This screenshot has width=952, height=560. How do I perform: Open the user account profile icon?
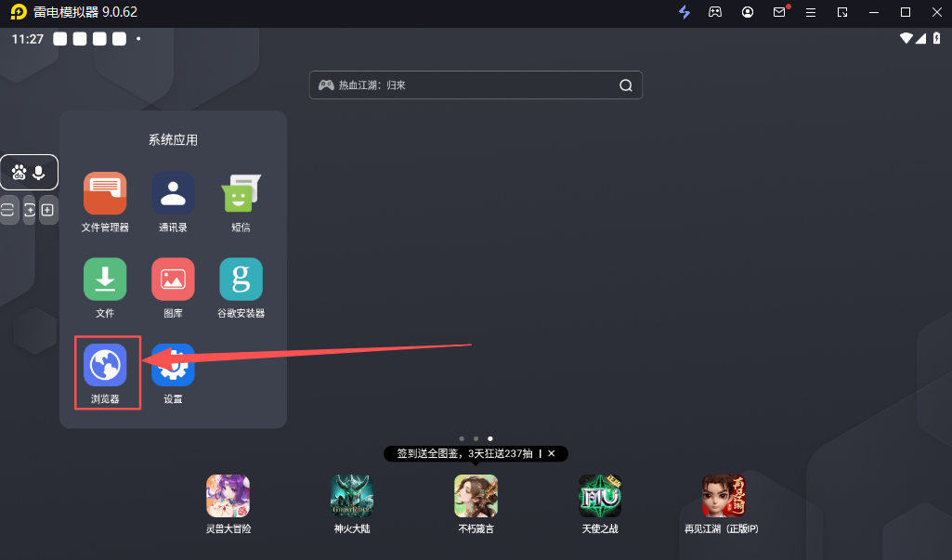click(x=748, y=12)
